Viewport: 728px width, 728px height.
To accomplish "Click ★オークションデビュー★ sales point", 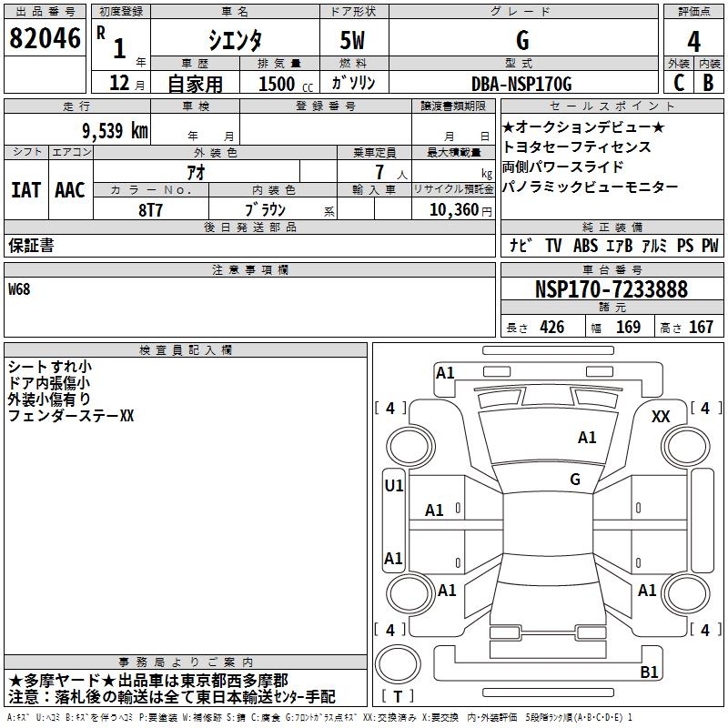I will 583,126.
